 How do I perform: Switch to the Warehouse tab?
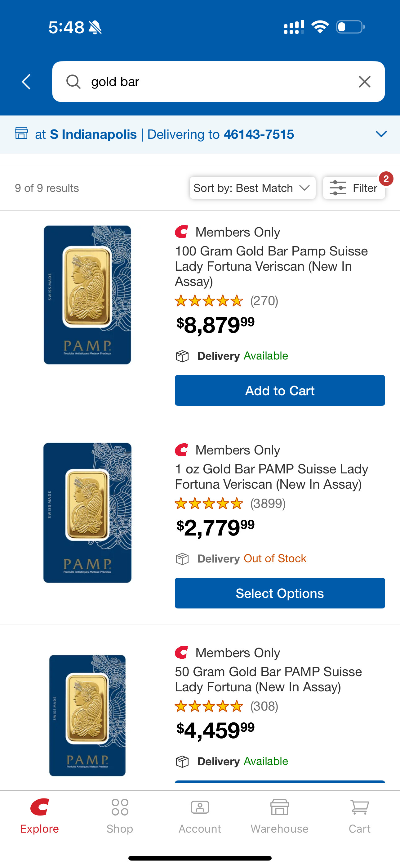[279, 816]
